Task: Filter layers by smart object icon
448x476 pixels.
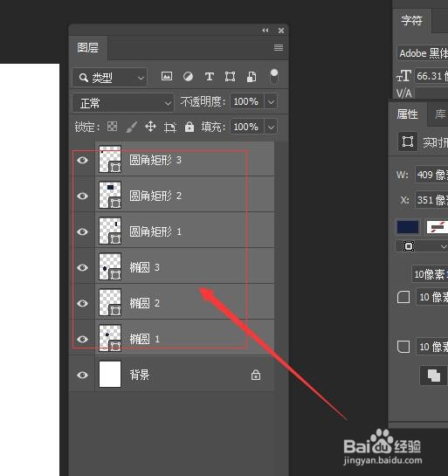Action: coord(252,77)
